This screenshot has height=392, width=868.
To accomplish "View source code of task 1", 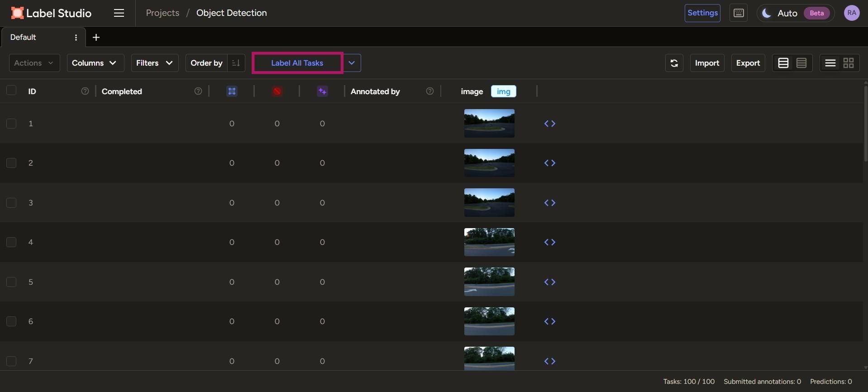I will click(550, 124).
